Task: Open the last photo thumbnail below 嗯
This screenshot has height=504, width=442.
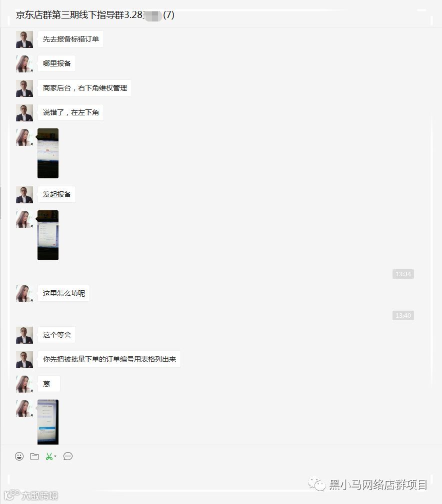Action: tap(48, 422)
